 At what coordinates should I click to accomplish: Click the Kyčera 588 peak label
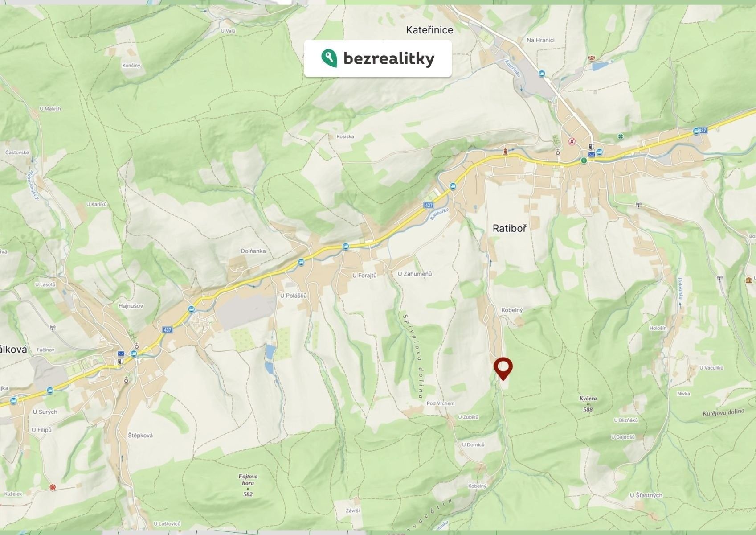click(x=588, y=404)
